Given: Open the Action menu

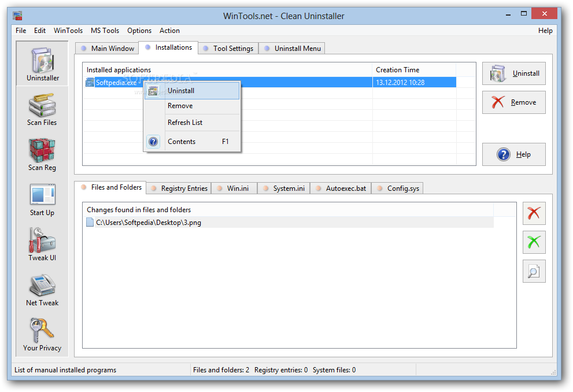Looking at the screenshot, I should coord(169,31).
